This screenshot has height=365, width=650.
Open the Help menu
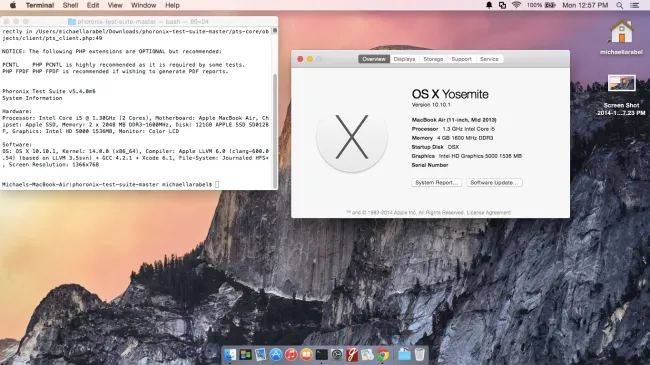tap(172, 5)
